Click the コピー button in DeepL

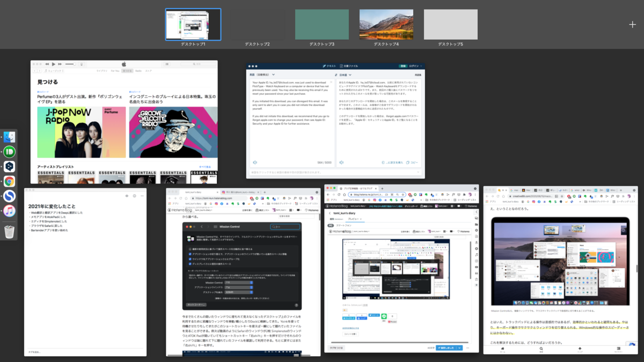pyautogui.click(x=412, y=162)
